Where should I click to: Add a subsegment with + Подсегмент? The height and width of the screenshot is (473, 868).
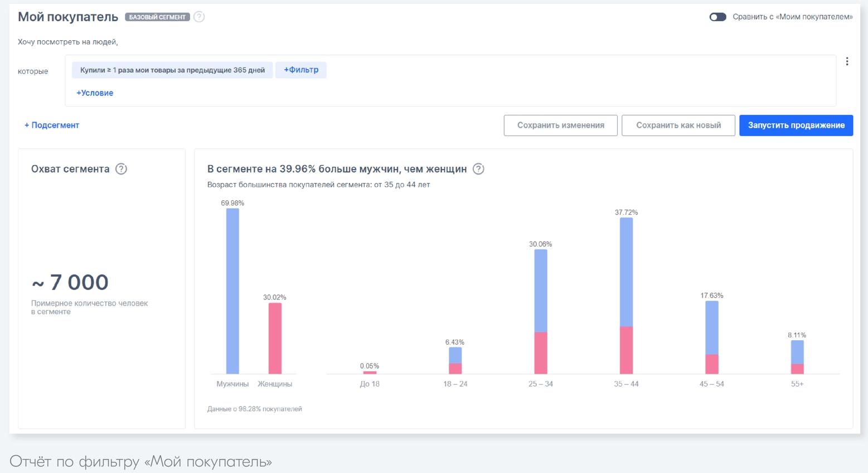pos(52,125)
